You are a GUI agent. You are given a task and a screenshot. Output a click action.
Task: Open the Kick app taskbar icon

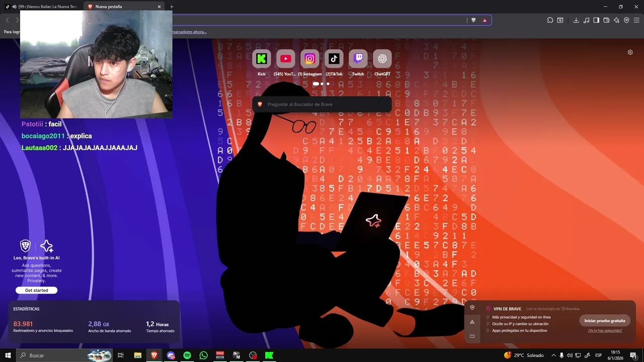pos(269,355)
